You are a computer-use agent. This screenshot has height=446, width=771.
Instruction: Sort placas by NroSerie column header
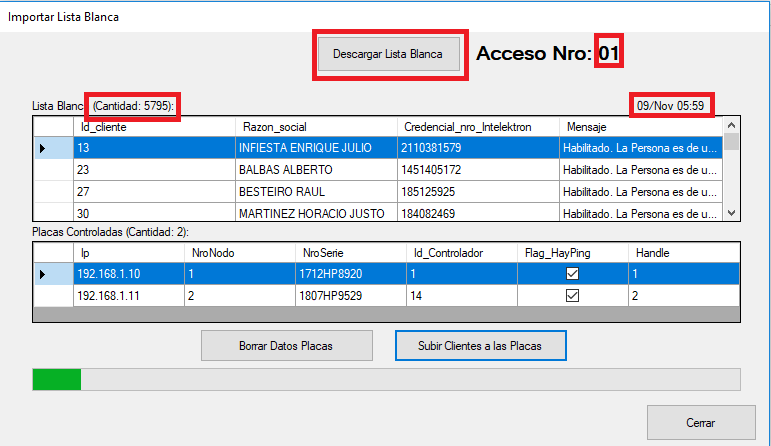348,253
